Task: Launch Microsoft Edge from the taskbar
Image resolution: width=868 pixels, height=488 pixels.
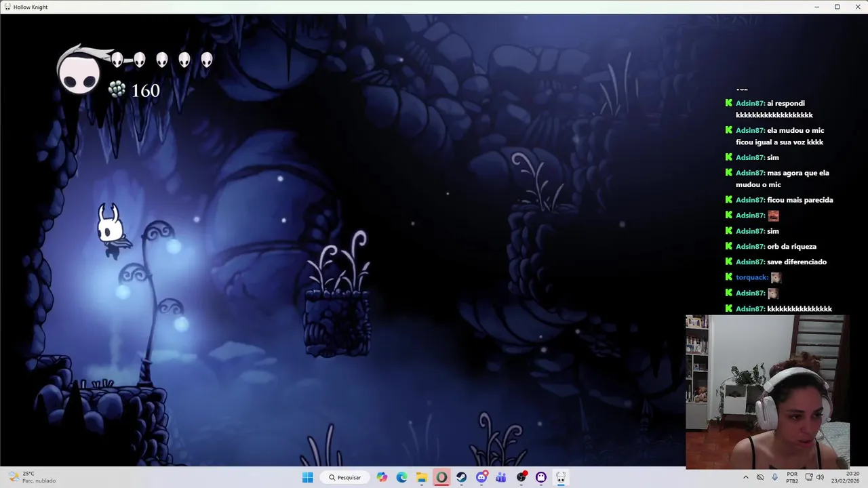Action: pos(401,477)
